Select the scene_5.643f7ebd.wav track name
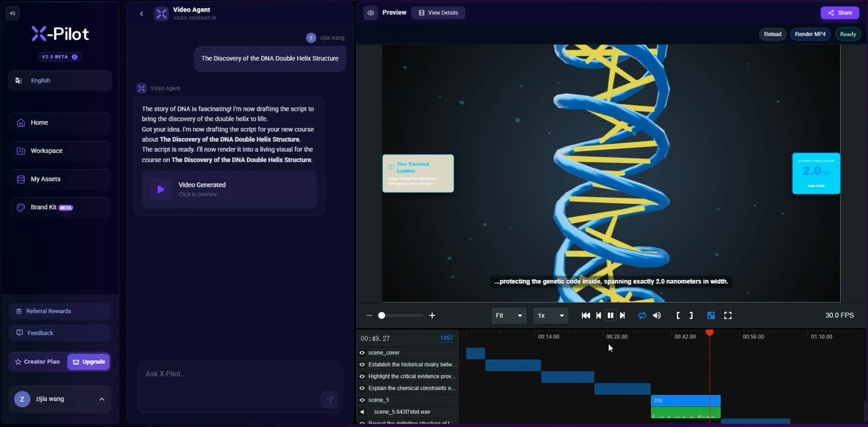Viewport: 868px width, 427px height. [402, 412]
